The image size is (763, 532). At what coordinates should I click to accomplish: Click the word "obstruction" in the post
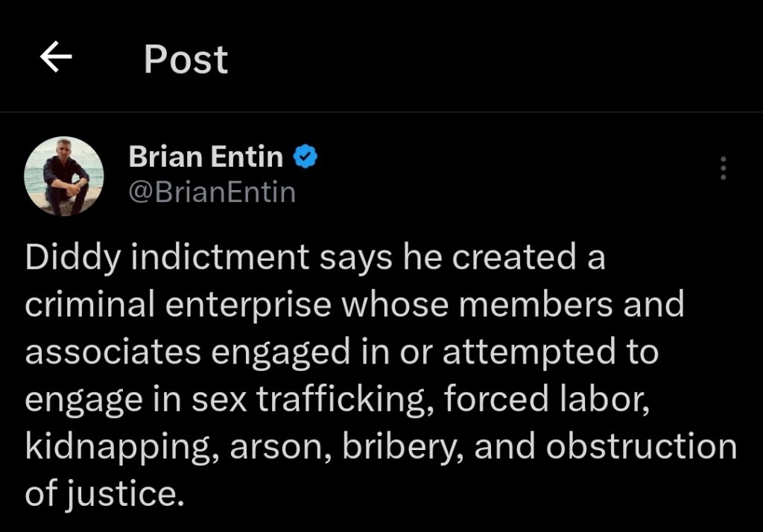[x=641, y=446]
